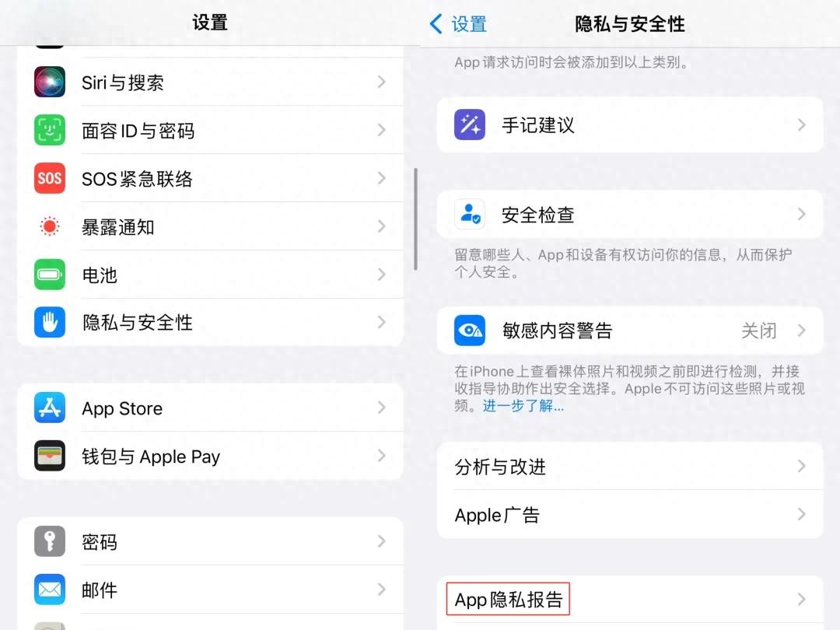Expand the Apple广告 row chevron

tap(801, 514)
